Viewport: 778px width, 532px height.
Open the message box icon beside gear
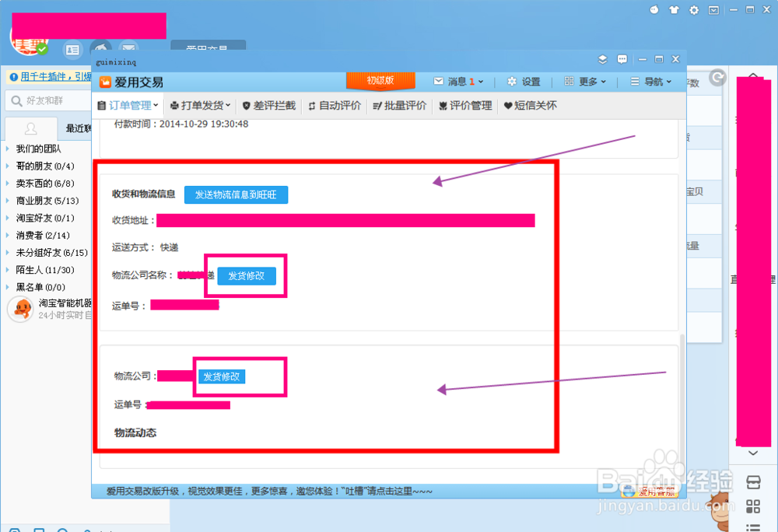(x=713, y=10)
